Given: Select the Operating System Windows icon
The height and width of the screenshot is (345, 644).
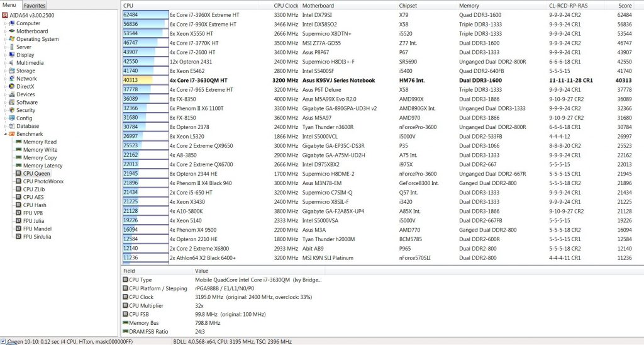Looking at the screenshot, I should pyautogui.click(x=12, y=39).
